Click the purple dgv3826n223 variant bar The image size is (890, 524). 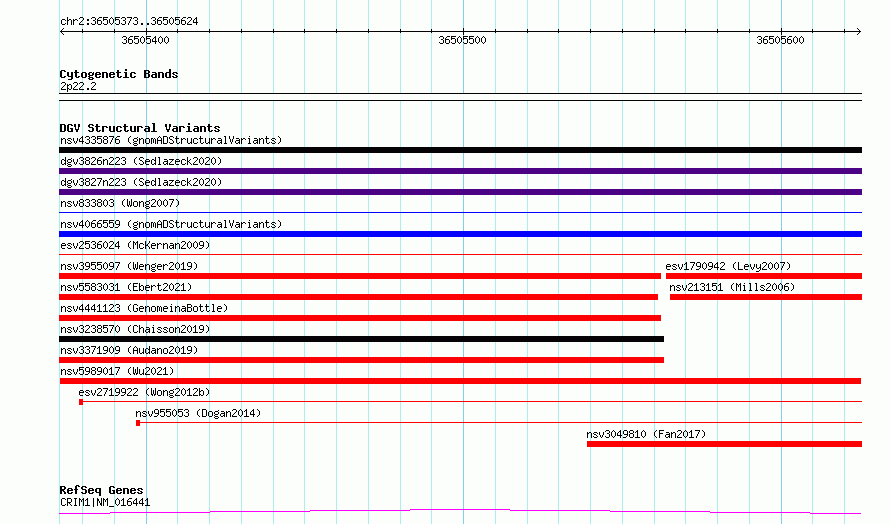click(460, 171)
